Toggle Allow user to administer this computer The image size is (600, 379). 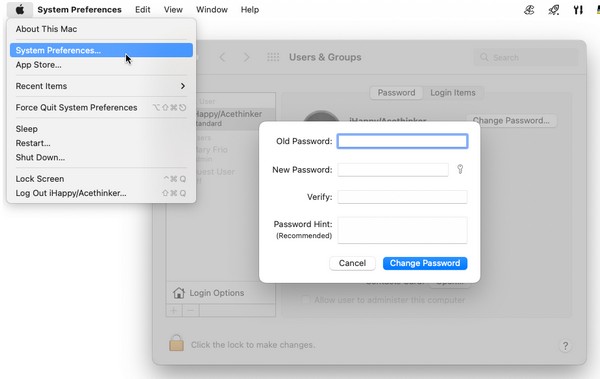point(306,300)
